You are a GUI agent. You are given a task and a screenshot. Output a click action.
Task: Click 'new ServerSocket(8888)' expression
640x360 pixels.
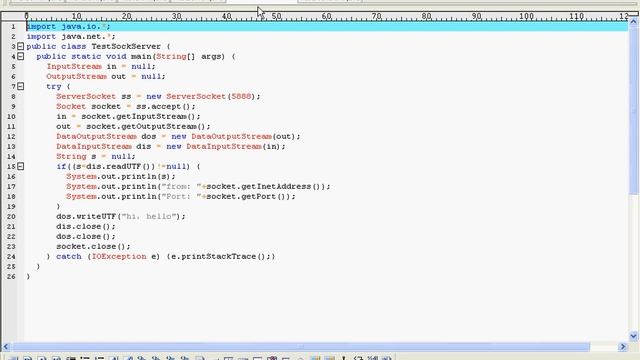(x=201, y=96)
